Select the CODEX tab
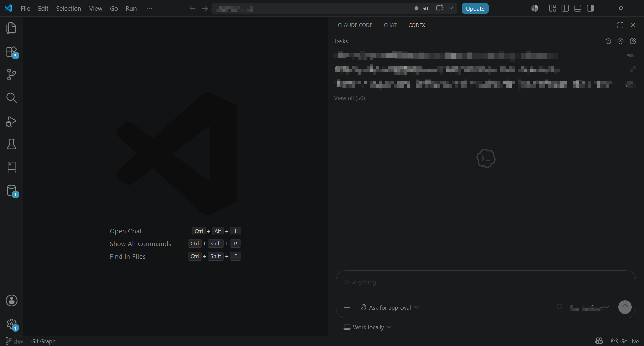Image resolution: width=644 pixels, height=346 pixels. pos(417,25)
